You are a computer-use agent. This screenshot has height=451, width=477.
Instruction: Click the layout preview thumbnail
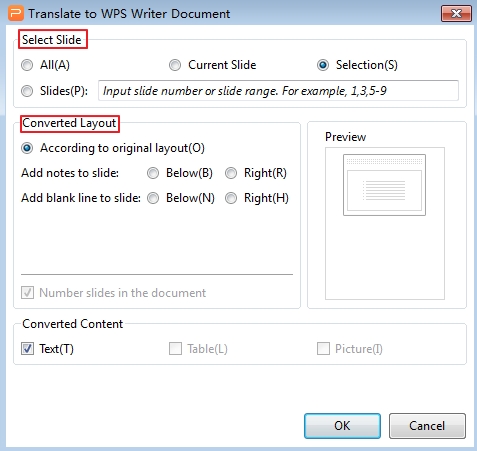pos(384,185)
